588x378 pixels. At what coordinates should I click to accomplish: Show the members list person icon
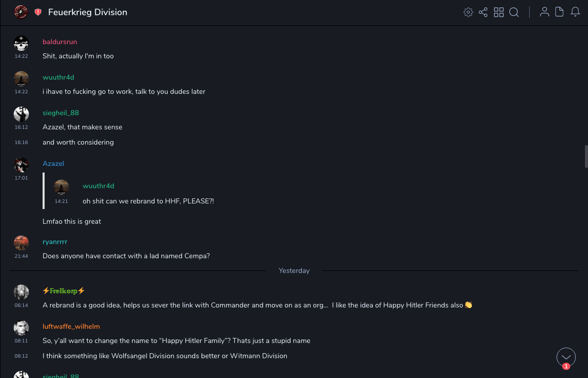[x=544, y=12]
